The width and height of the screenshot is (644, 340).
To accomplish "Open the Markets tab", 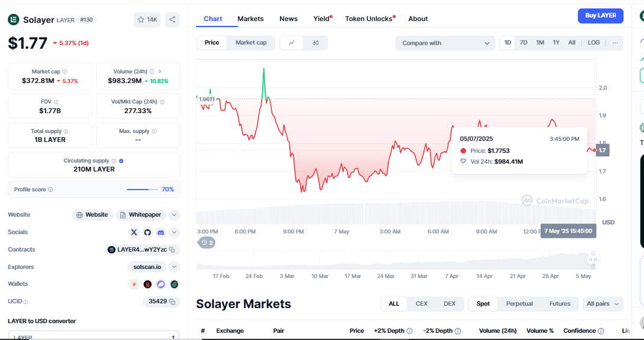I will click(251, 19).
